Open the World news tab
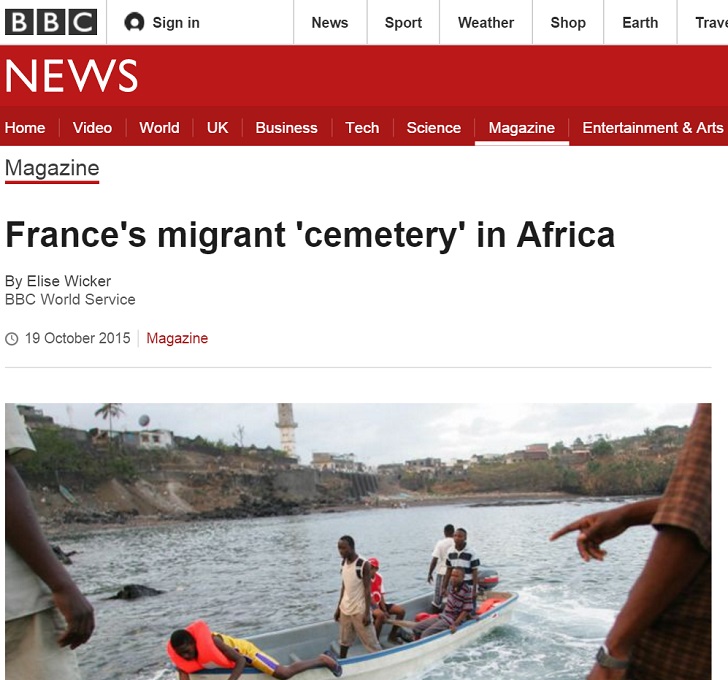This screenshot has width=728, height=680. [159, 128]
